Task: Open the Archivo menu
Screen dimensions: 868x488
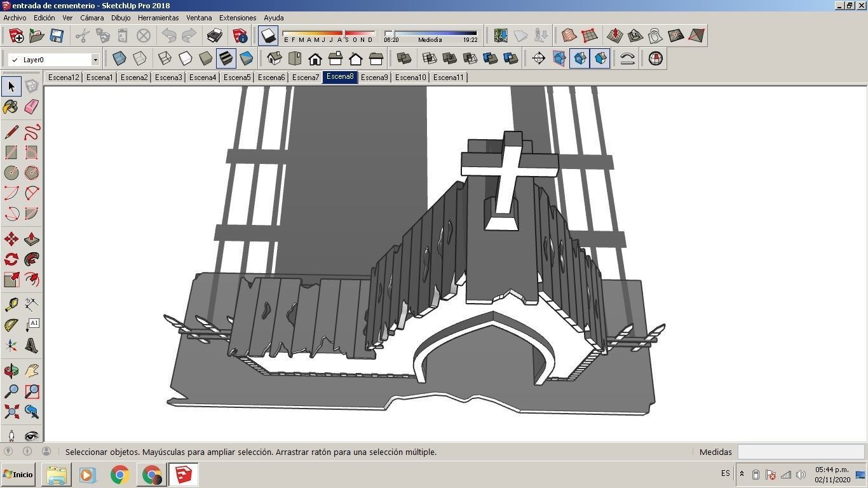Action: [x=15, y=18]
